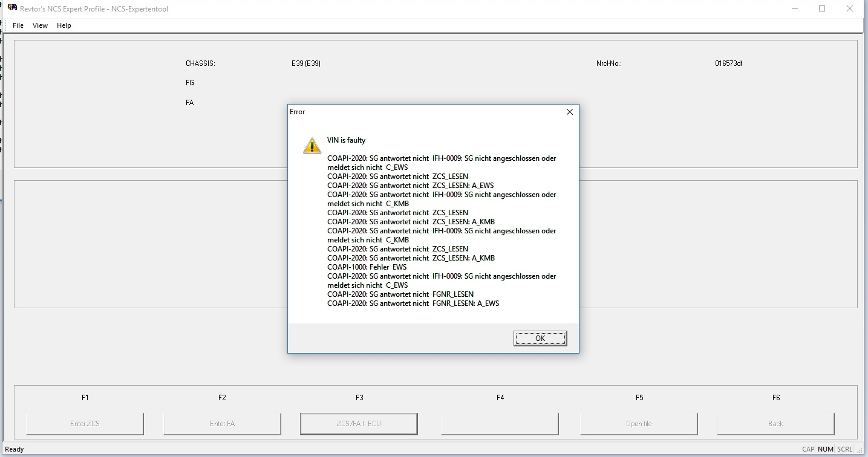This screenshot has width=868, height=457.
Task: Click the Nrcl-No. label
Action: [x=609, y=63]
